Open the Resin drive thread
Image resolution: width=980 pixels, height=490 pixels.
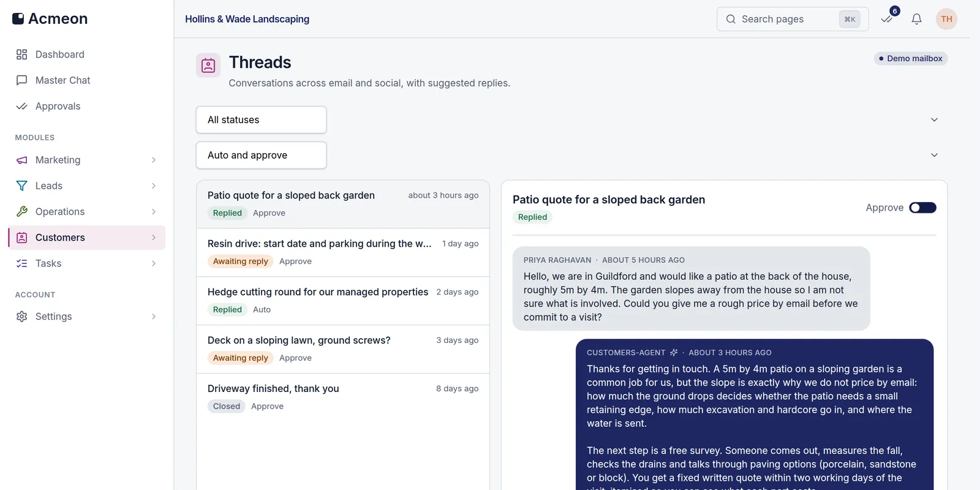[343, 252]
